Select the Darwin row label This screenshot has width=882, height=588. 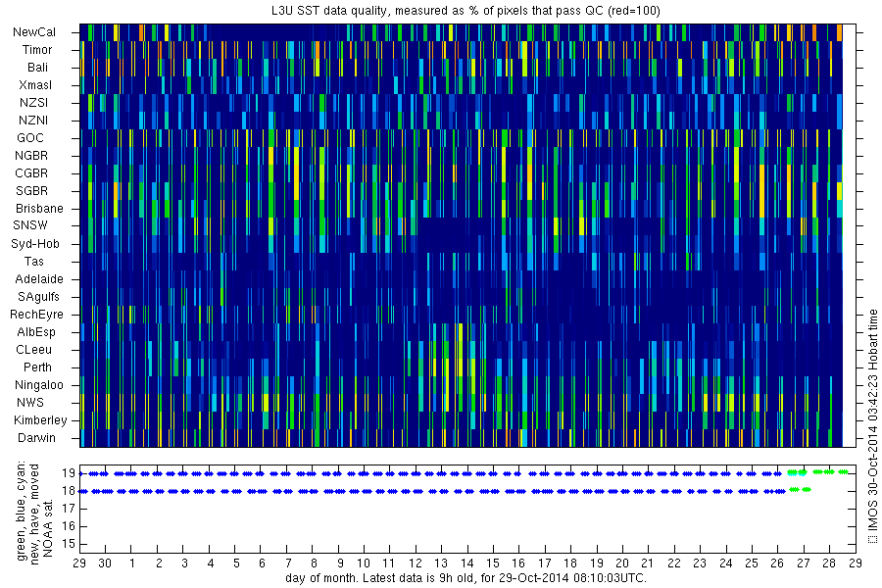click(x=36, y=438)
